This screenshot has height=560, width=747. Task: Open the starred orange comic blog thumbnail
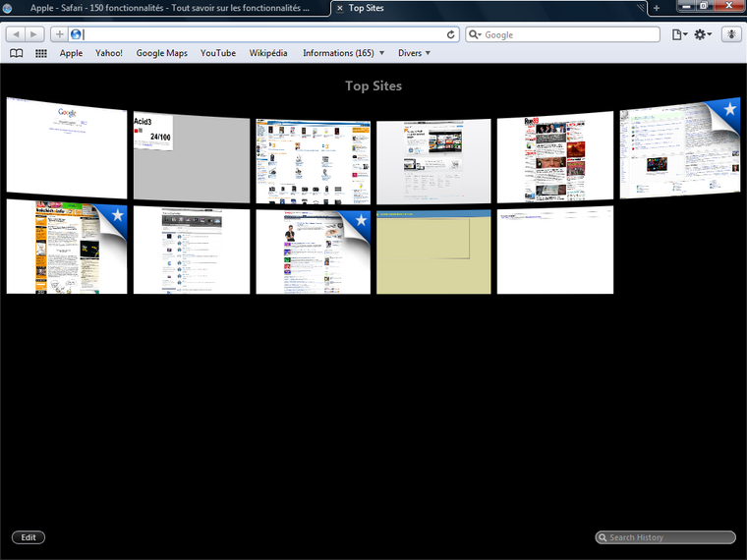[x=67, y=247]
